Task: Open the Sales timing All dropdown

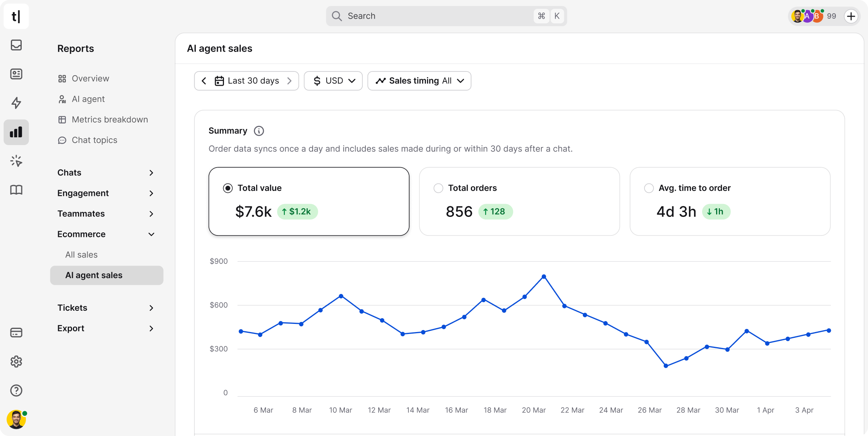Action: tap(419, 81)
